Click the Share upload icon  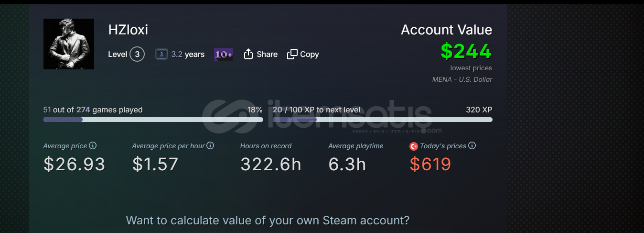coord(248,54)
